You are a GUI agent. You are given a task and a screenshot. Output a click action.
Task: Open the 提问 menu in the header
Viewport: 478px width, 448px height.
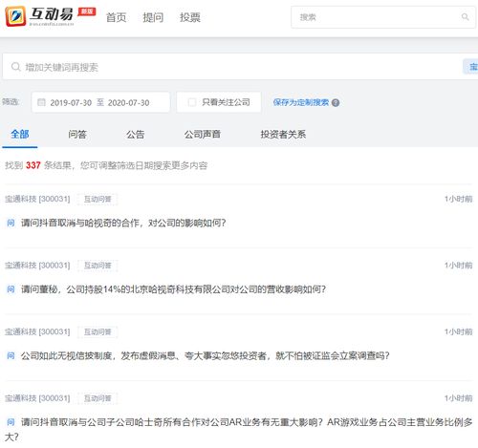tap(153, 17)
